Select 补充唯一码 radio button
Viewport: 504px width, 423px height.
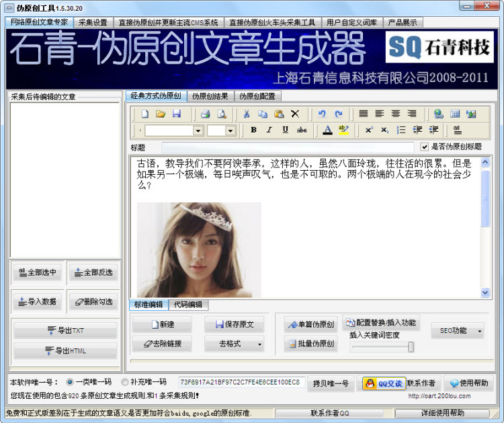coord(125,382)
